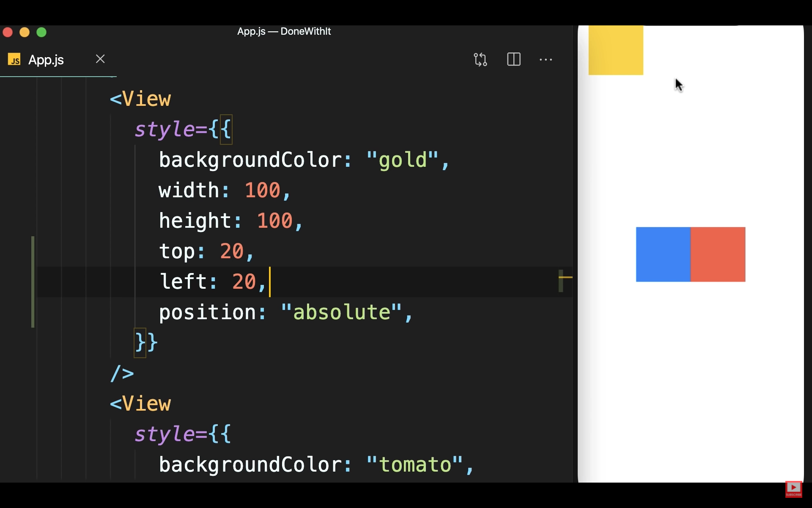Click the JS file icon on the tab

pos(14,60)
